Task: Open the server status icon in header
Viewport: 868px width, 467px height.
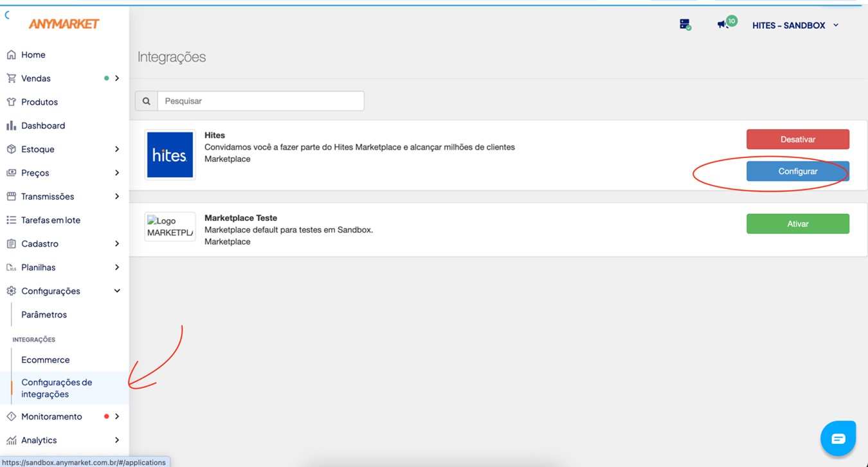Action: 685,25
